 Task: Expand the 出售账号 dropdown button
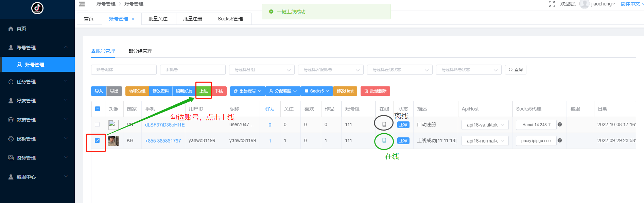point(247,91)
